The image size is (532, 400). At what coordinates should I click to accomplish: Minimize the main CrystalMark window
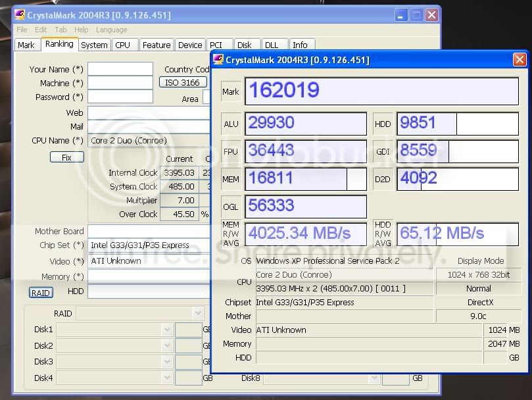pos(400,15)
